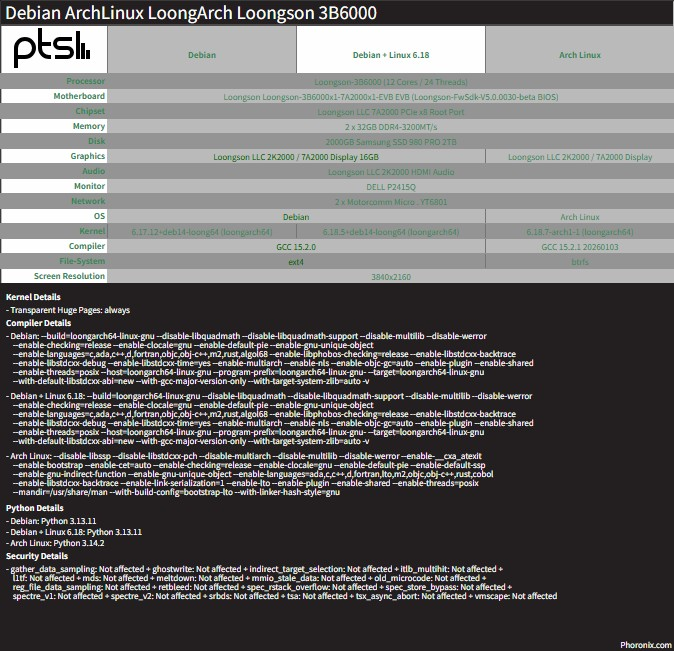This screenshot has width=674, height=651.
Task: Click the Loongson-3B6000 (12 Cores / 24 Threads) value
Action: (x=391, y=82)
